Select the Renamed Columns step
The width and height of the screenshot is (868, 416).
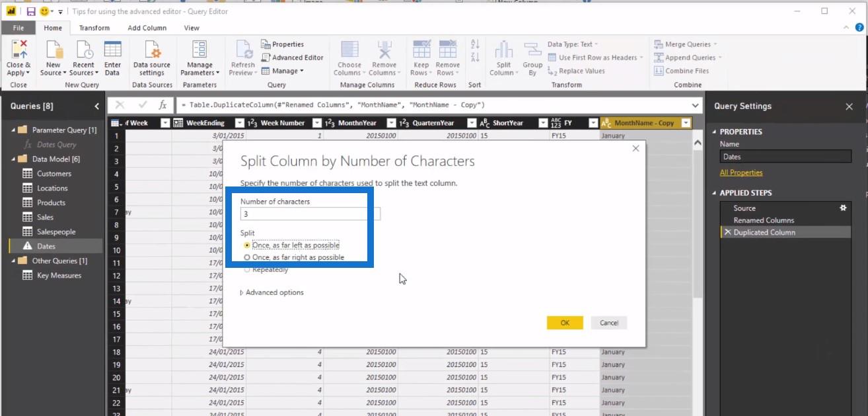click(x=764, y=220)
